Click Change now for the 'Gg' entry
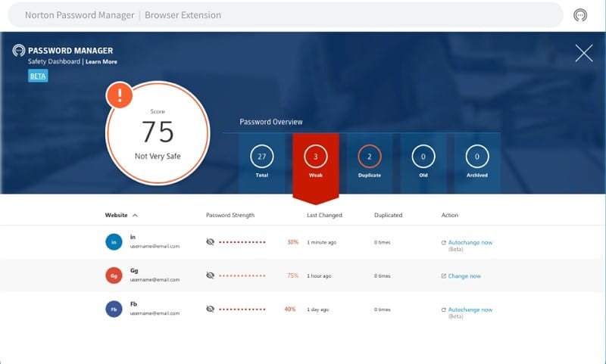Viewport: 606px width, 364px height. click(x=464, y=276)
